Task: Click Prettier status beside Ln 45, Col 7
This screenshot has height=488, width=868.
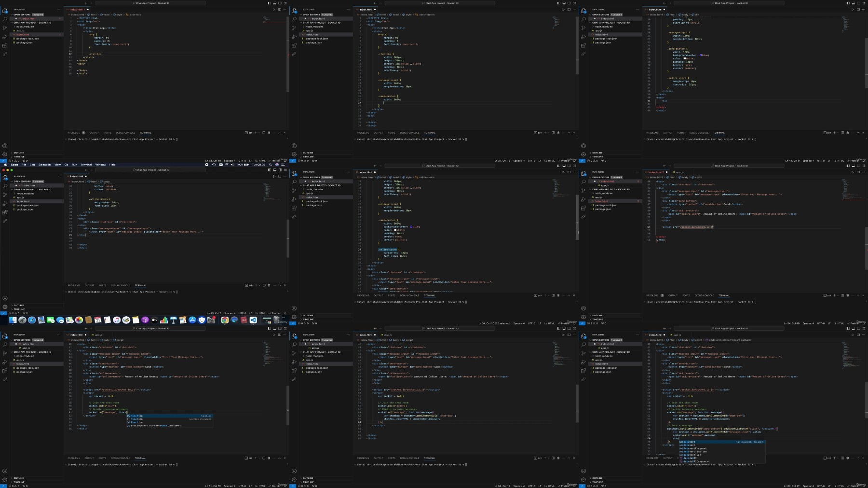Action: click(275, 313)
